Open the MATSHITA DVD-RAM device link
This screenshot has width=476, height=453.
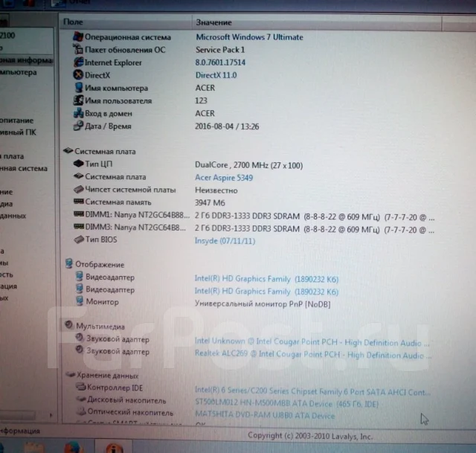click(x=265, y=415)
